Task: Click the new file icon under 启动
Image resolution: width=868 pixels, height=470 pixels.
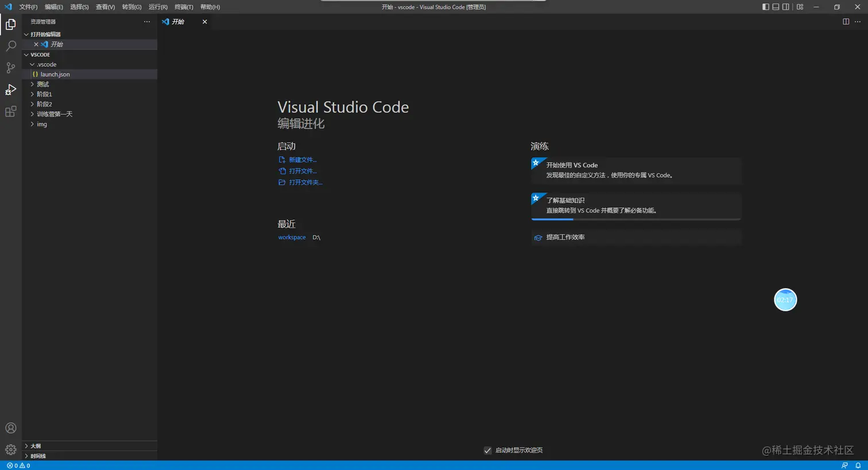Action: point(282,160)
